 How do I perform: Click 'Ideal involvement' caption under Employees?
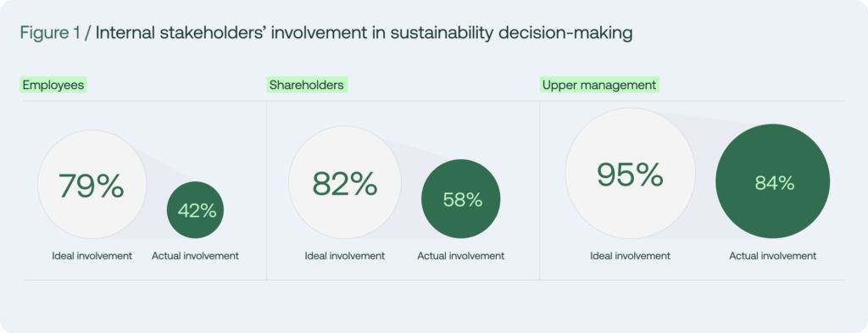(x=92, y=256)
